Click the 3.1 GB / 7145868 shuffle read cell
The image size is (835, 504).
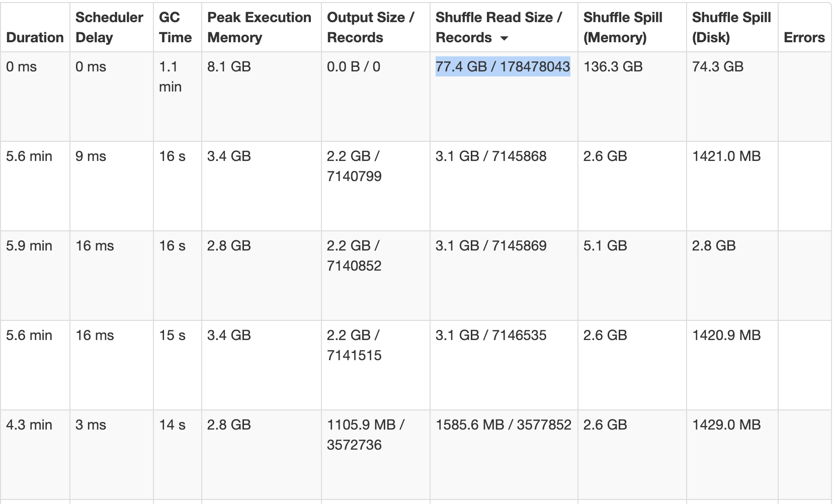(x=491, y=156)
